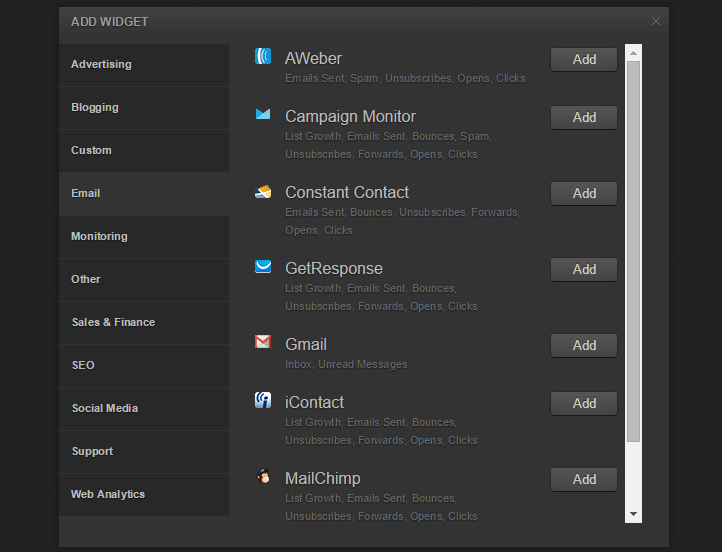Viewport: 722px width, 552px height.
Task: Click the ADD WIDGET dialog title
Action: (110, 22)
